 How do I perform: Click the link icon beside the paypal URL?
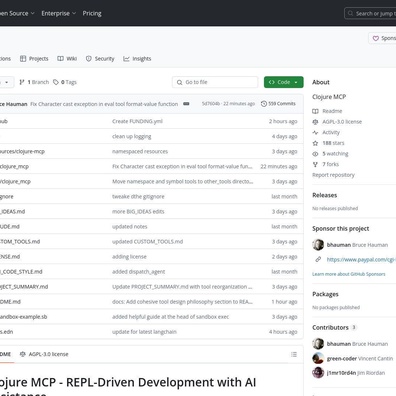(318, 259)
